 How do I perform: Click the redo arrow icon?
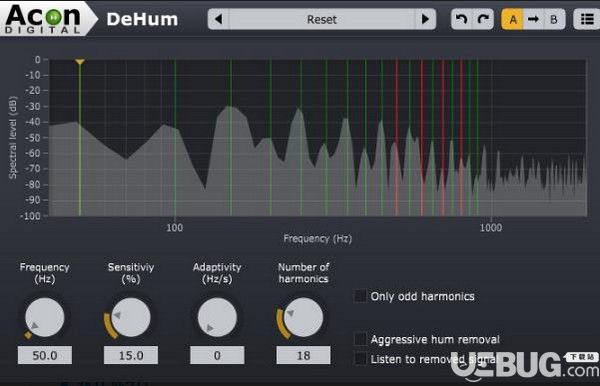tap(483, 19)
